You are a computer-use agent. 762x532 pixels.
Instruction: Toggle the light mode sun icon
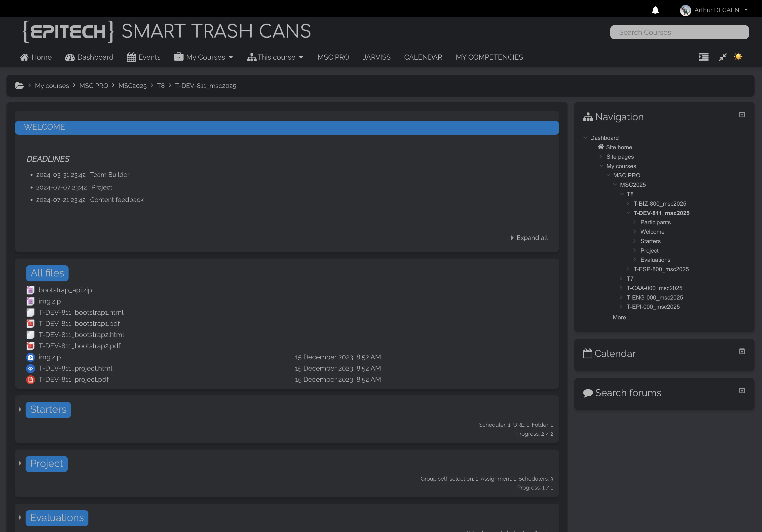pos(738,57)
